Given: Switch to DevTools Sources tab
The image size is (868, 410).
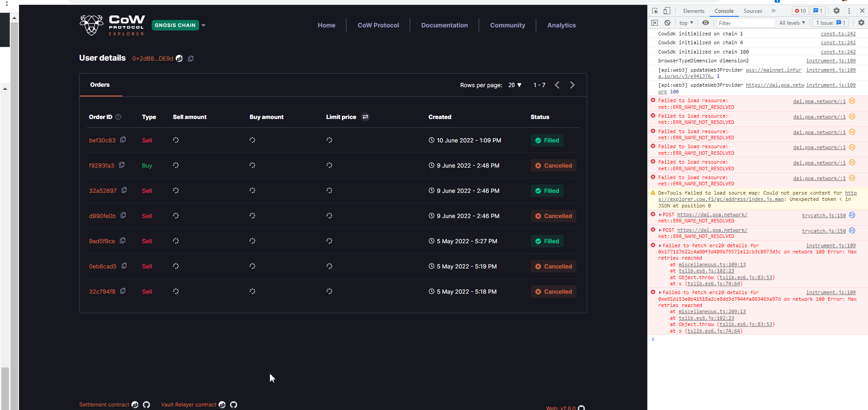Looking at the screenshot, I should 753,11.
